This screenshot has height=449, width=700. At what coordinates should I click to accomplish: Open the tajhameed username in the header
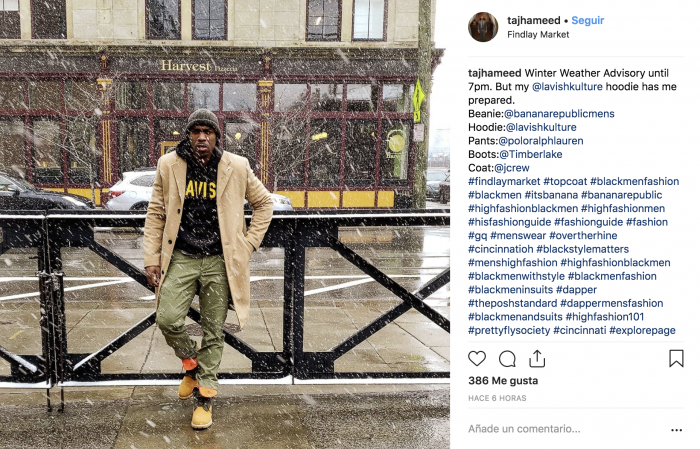pyautogui.click(x=533, y=20)
